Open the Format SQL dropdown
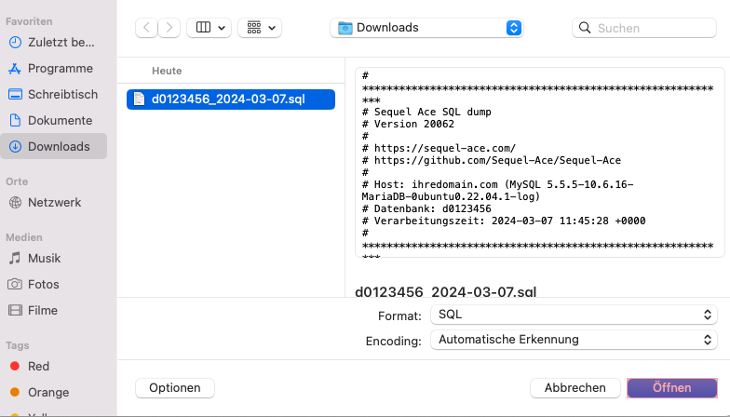Image resolution: width=730 pixels, height=417 pixels. coord(574,315)
